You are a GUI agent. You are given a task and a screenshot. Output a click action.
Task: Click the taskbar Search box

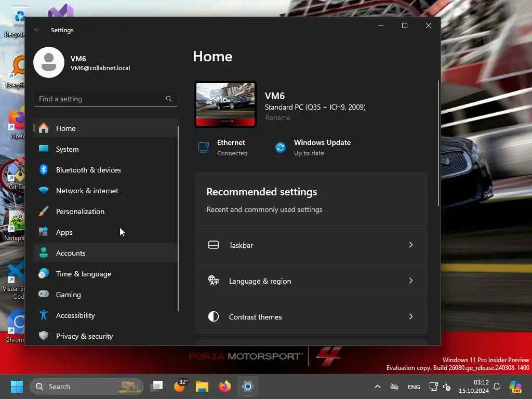pos(87,387)
